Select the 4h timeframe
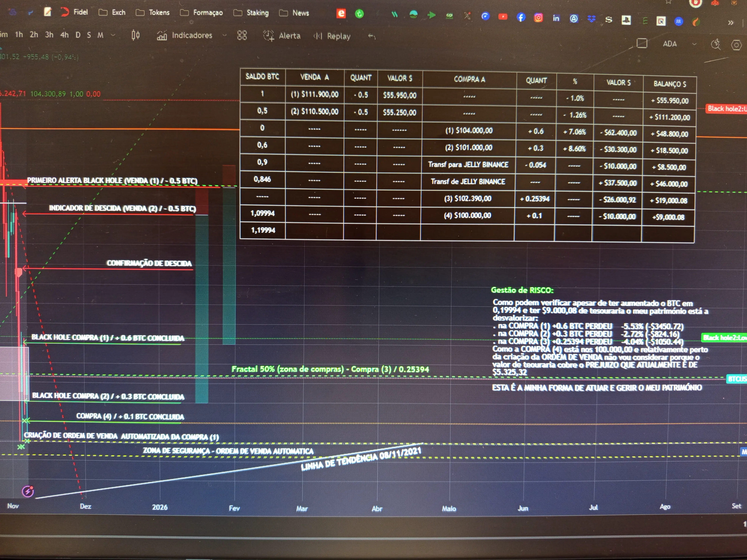This screenshot has height=560, width=747. pyautogui.click(x=64, y=35)
